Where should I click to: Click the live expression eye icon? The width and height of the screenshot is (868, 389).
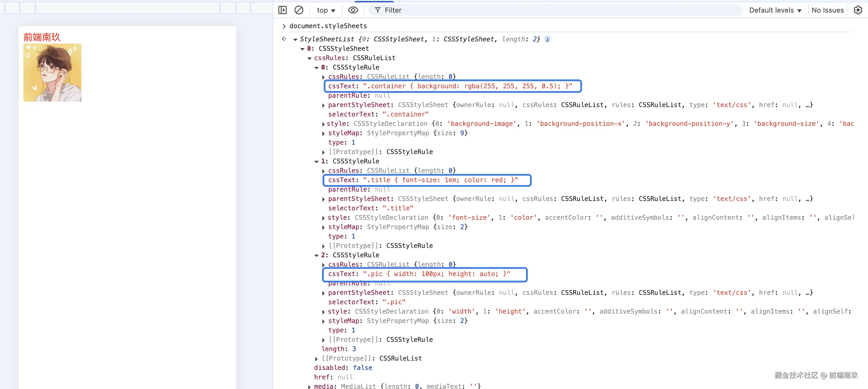pos(353,10)
